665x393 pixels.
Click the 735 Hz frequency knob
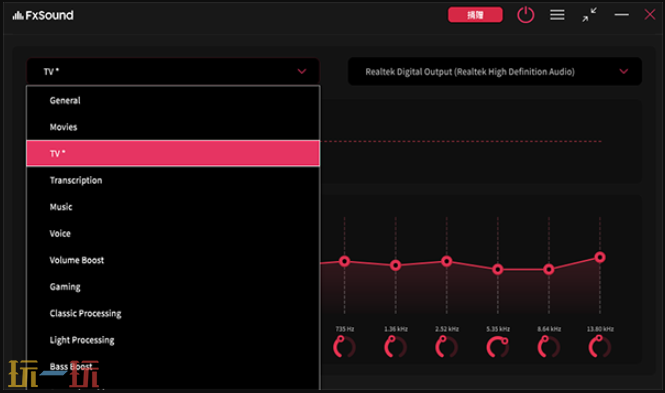click(344, 346)
